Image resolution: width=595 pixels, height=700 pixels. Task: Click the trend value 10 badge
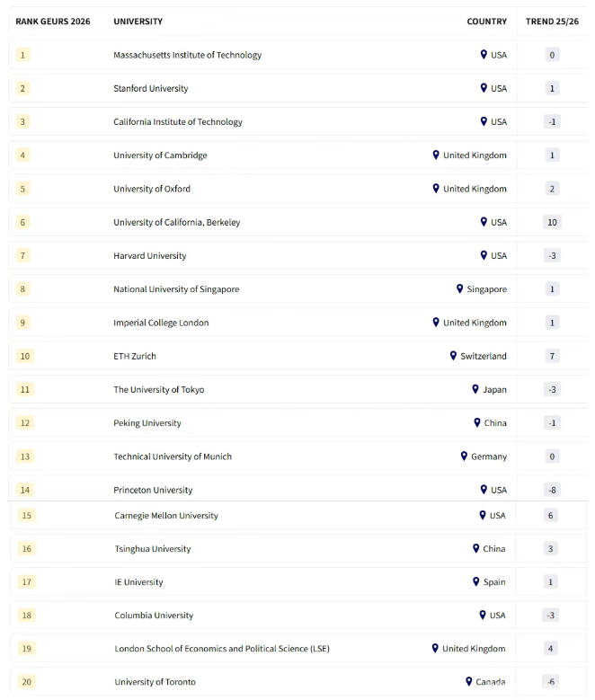[552, 222]
